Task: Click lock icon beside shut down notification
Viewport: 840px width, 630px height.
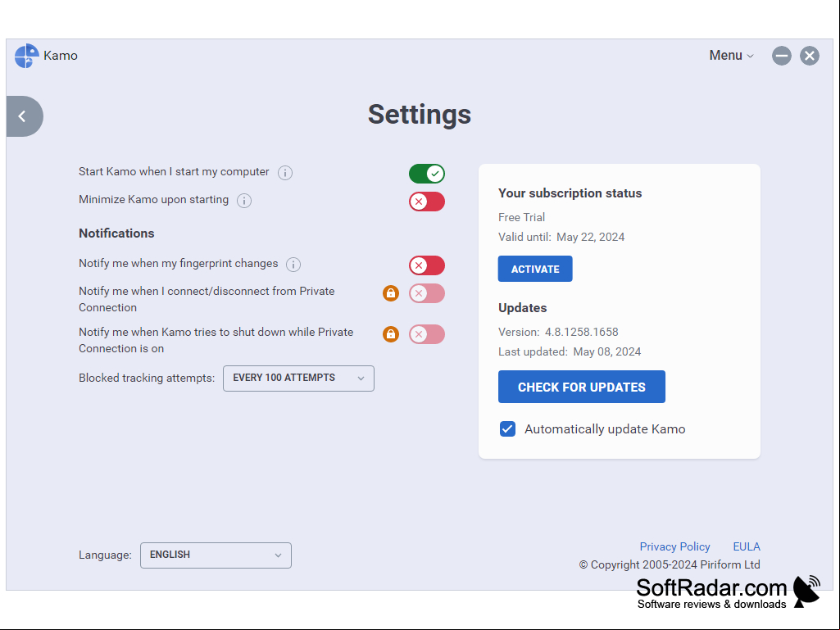Action: coord(391,334)
